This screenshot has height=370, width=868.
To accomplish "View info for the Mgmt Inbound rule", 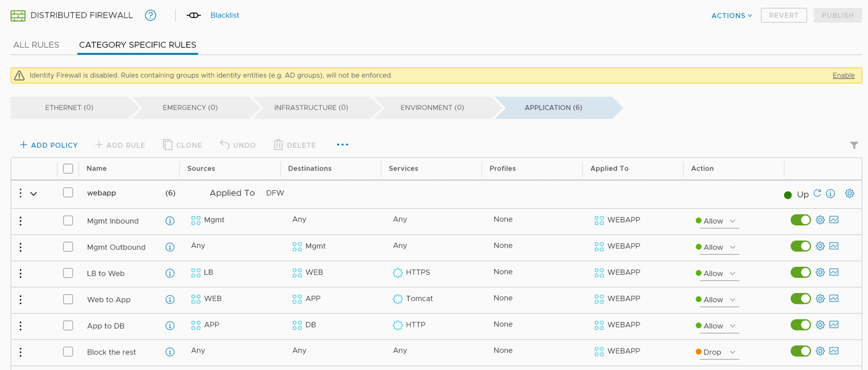I will click(170, 221).
